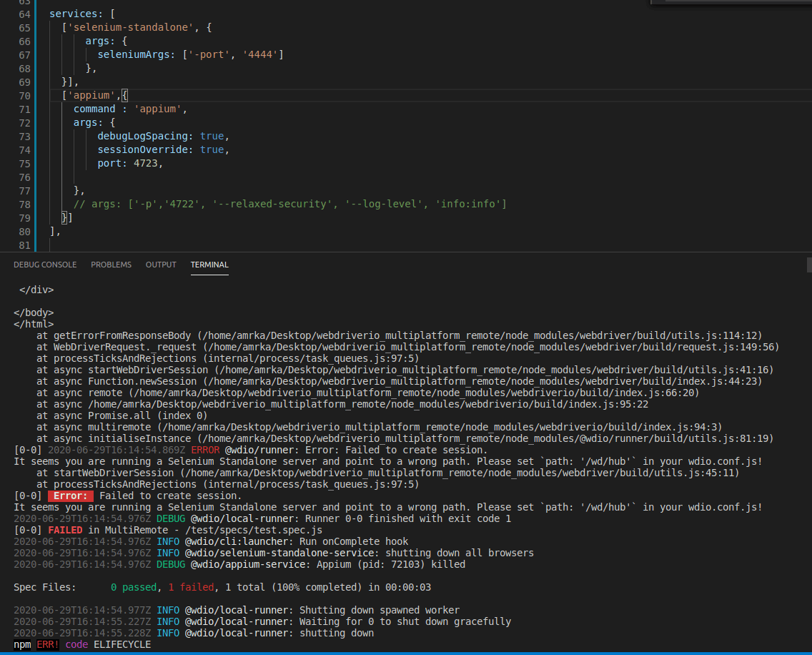Click line number 64 in gutter
This screenshot has width=812, height=655.
click(x=24, y=14)
